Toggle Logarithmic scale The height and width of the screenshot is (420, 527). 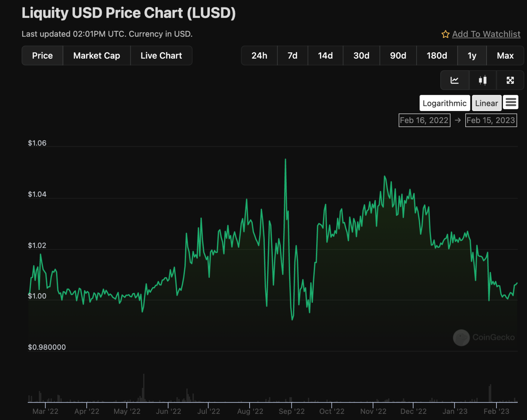coord(445,103)
